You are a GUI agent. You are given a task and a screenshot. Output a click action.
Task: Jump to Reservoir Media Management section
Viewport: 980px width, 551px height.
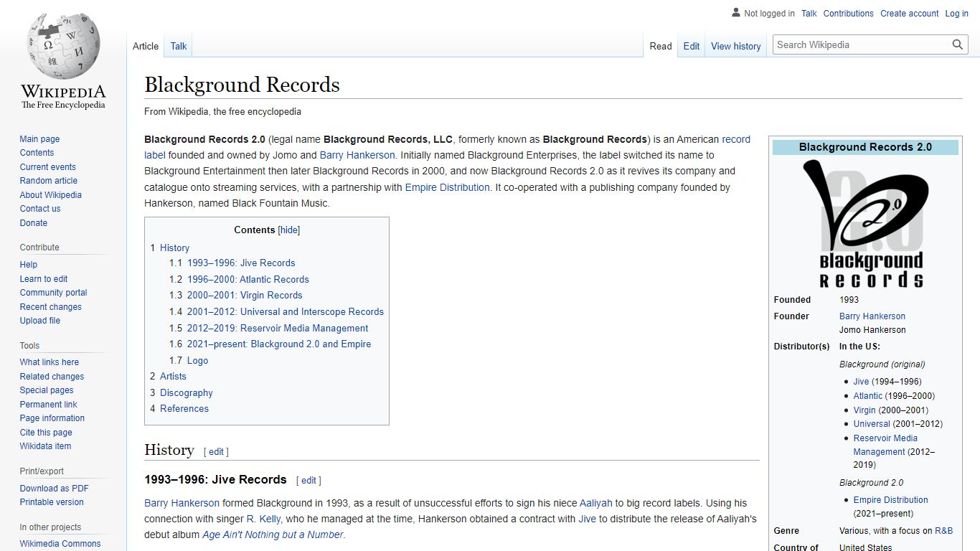click(x=278, y=329)
